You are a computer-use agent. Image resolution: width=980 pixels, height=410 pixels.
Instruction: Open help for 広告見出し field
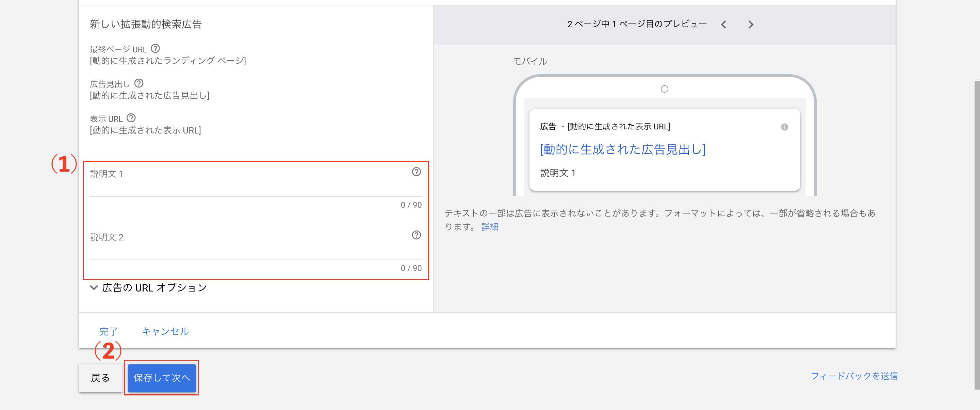point(140,83)
